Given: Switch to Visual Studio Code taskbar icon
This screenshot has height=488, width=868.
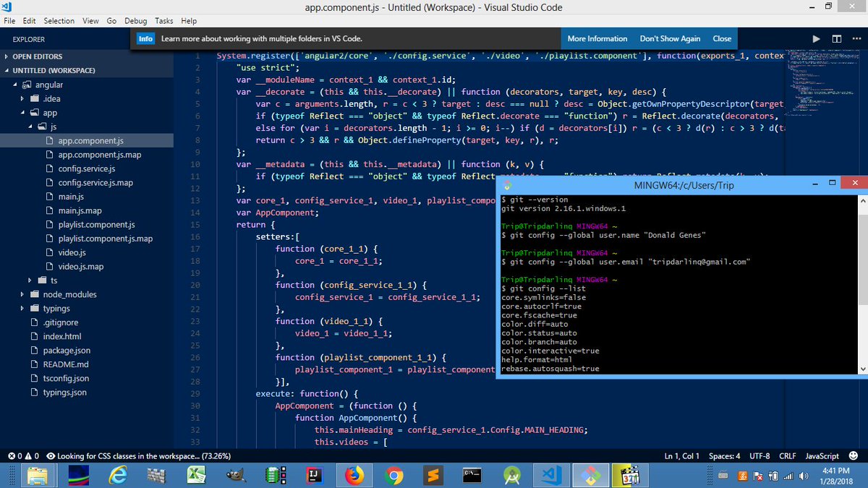Looking at the screenshot, I should 552,476.
